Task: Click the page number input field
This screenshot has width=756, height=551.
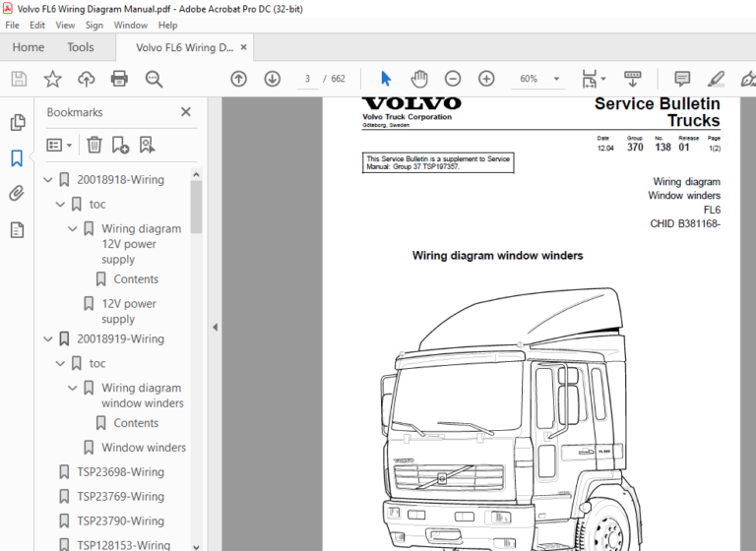Action: 307,79
